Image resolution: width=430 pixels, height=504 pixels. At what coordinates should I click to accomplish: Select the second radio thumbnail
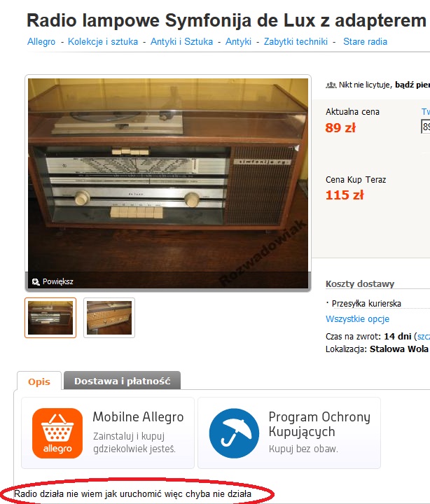109,318
